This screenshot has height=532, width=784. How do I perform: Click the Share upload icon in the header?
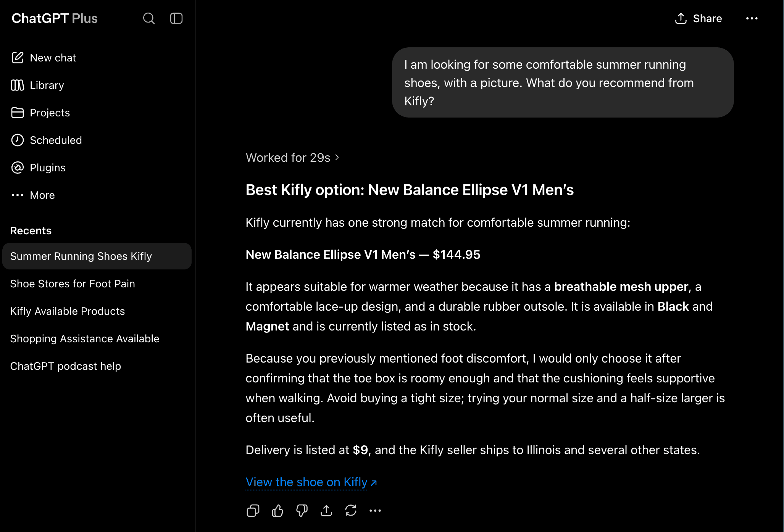pos(681,18)
